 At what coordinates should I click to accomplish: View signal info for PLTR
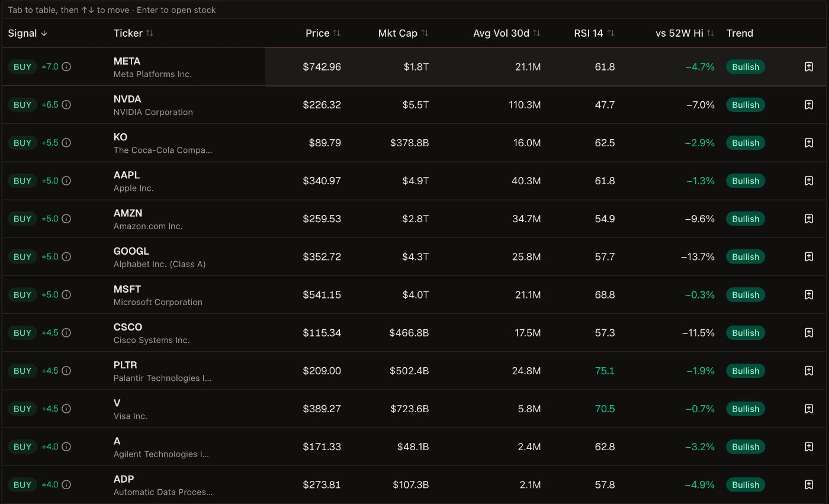[x=66, y=371]
